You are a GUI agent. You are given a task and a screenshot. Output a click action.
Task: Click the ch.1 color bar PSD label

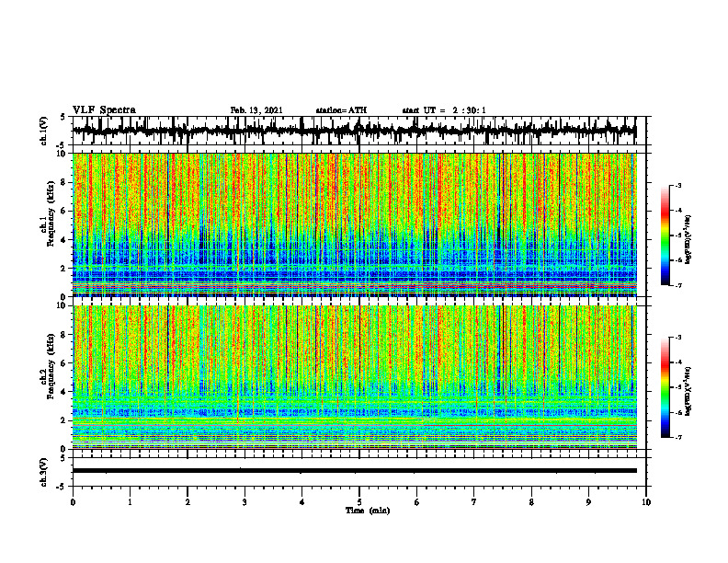click(688, 240)
